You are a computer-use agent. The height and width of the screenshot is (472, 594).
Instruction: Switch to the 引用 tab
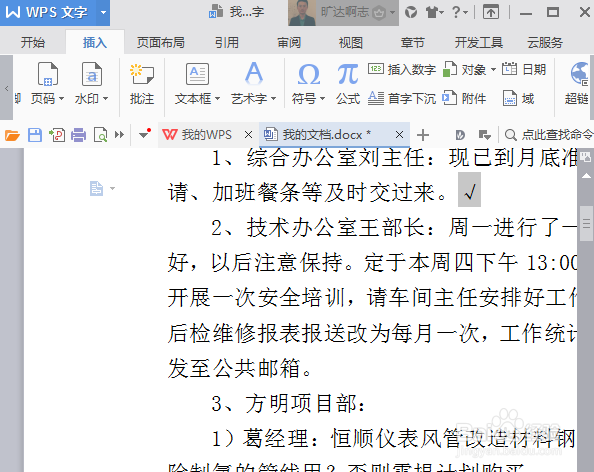pos(227,42)
